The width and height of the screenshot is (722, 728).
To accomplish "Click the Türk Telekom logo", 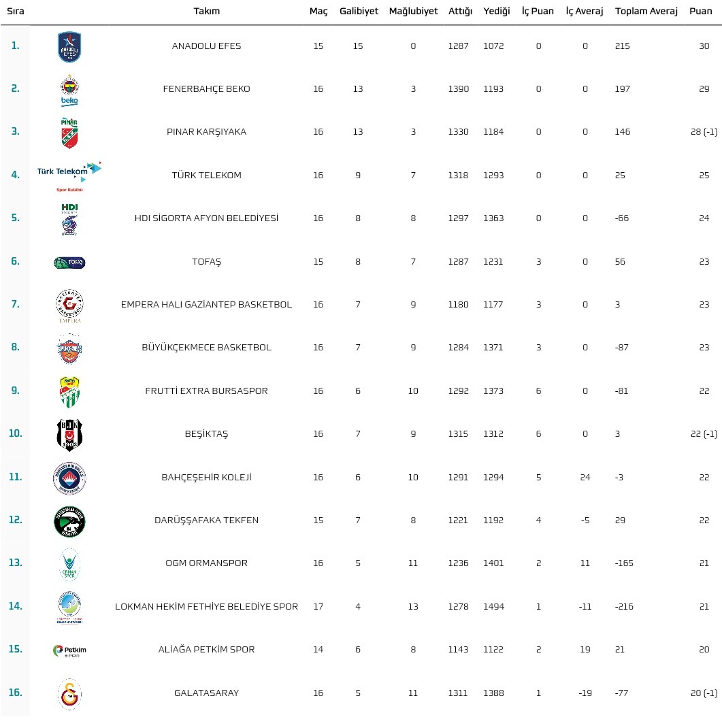I will (x=69, y=177).
